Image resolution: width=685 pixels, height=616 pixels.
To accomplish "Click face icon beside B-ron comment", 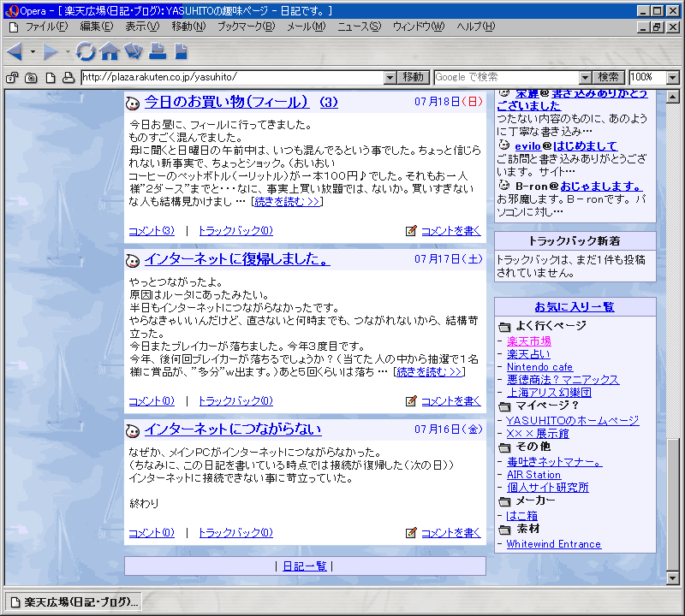I will 504,185.
